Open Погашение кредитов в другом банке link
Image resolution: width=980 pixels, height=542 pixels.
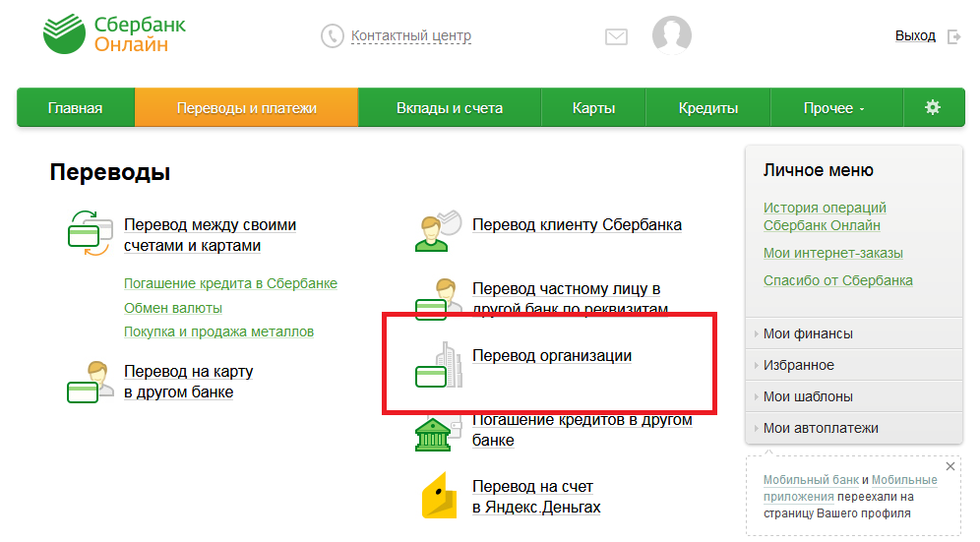click(x=582, y=430)
